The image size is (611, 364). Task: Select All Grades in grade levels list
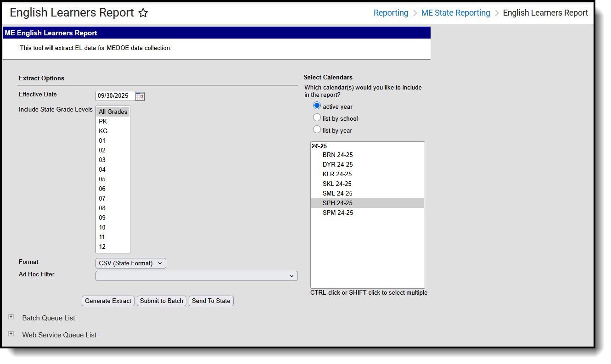point(113,112)
